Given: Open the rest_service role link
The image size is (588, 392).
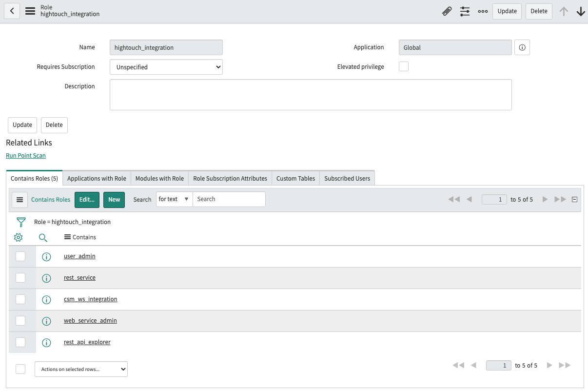Looking at the screenshot, I should 79,278.
